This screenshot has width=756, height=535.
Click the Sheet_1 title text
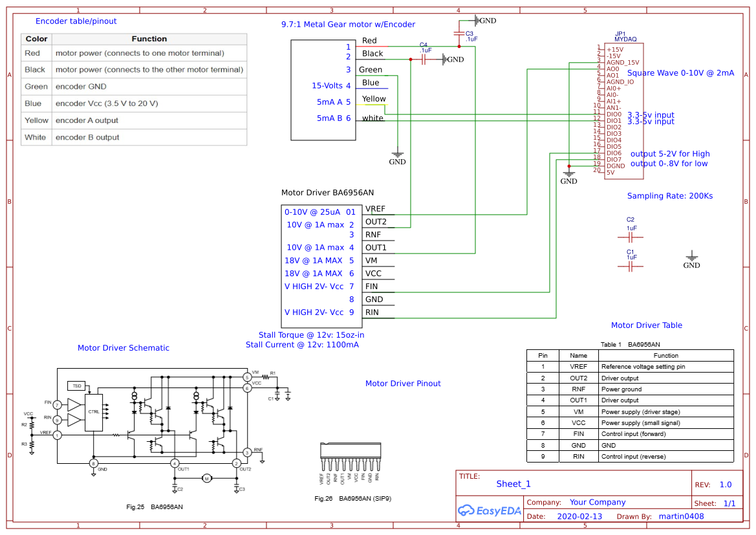pos(513,484)
